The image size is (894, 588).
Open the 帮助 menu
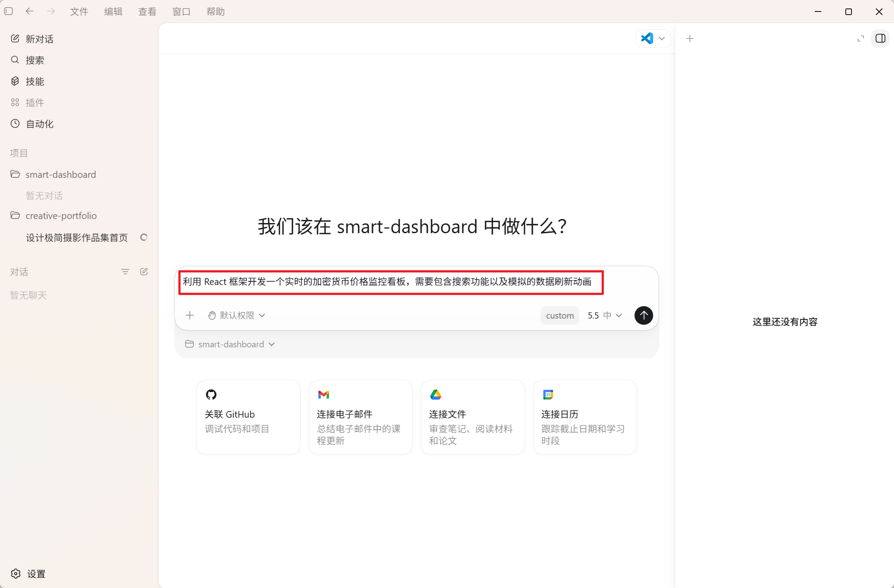click(216, 12)
